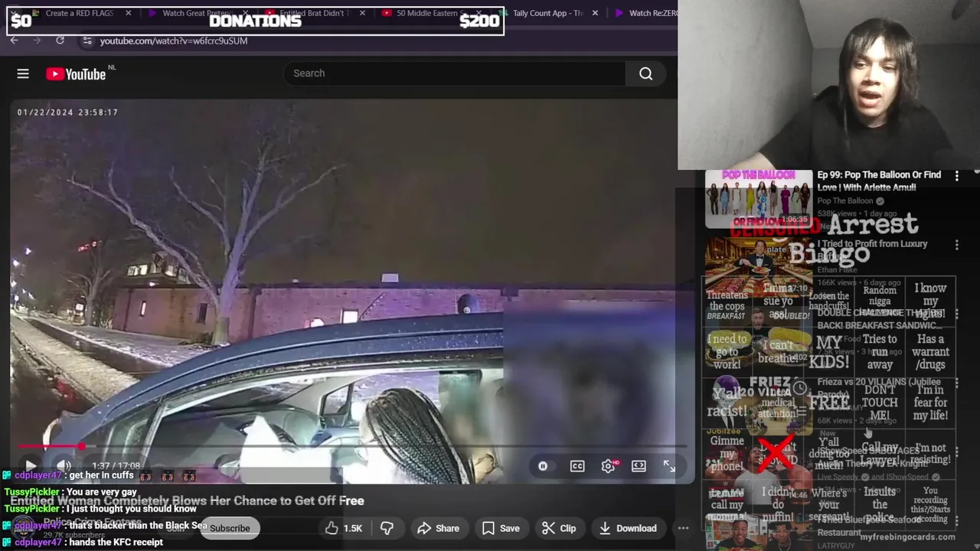
Task: Click bingo square 'I'm not resisting!'
Action: coord(930,454)
